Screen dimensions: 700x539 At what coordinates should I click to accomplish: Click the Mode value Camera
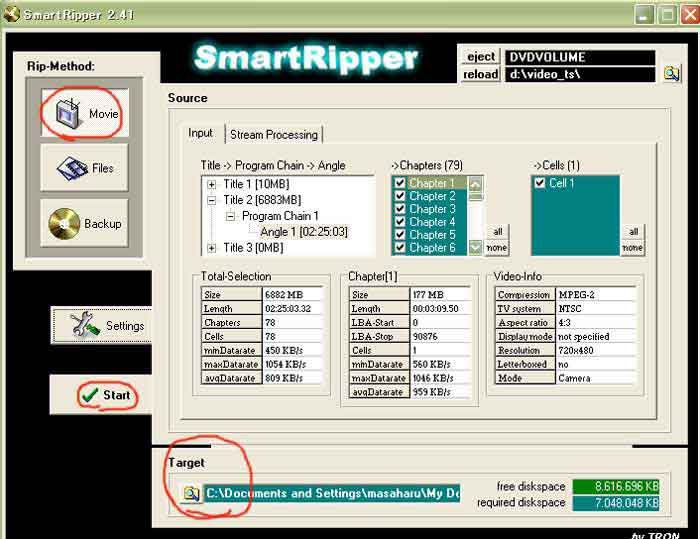[596, 378]
